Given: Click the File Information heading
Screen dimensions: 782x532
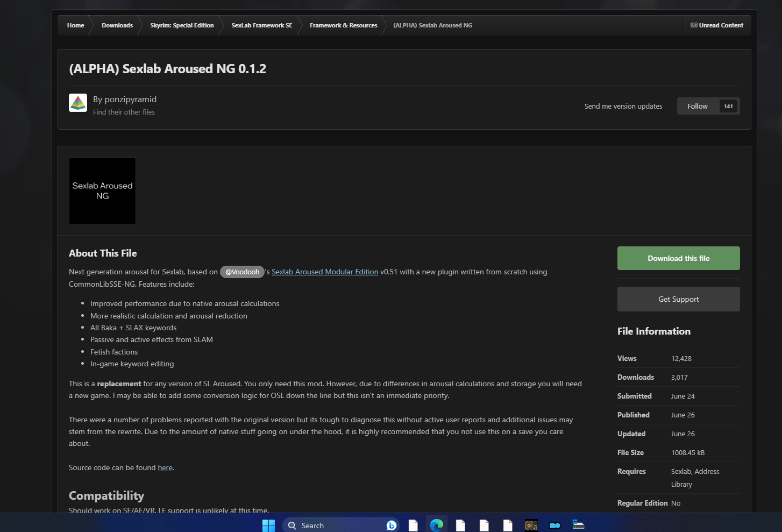Looking at the screenshot, I should [x=654, y=331].
